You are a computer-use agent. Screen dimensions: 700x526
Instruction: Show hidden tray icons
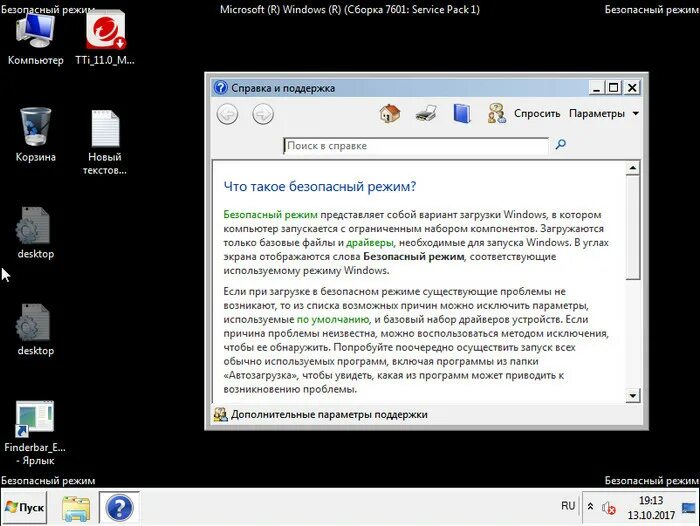(x=590, y=507)
